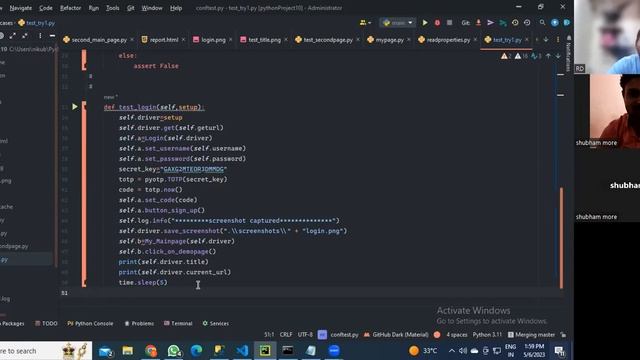The width and height of the screenshot is (640, 360).
Task: Open the Run menu
Action: pos(93,8)
